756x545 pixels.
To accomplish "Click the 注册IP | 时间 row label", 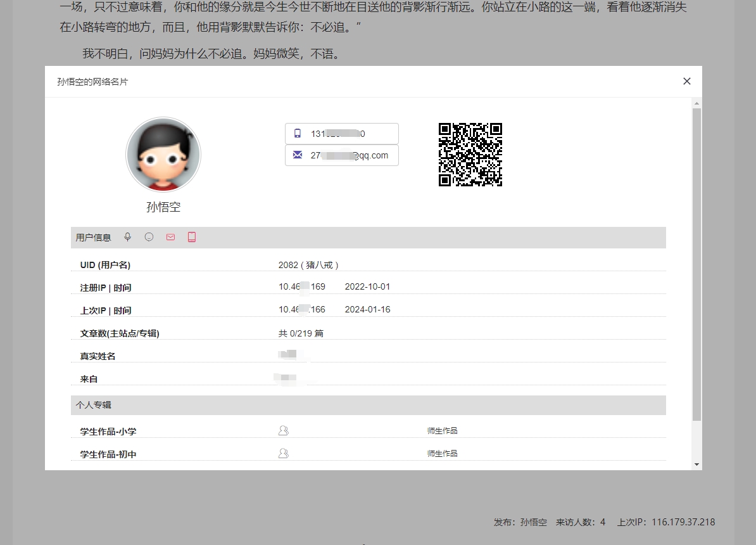I will (106, 288).
